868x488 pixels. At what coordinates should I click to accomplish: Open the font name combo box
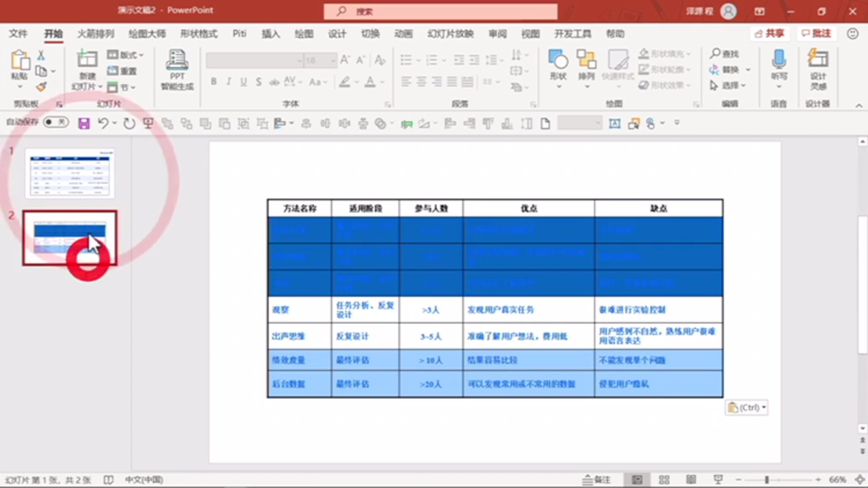tap(255, 61)
